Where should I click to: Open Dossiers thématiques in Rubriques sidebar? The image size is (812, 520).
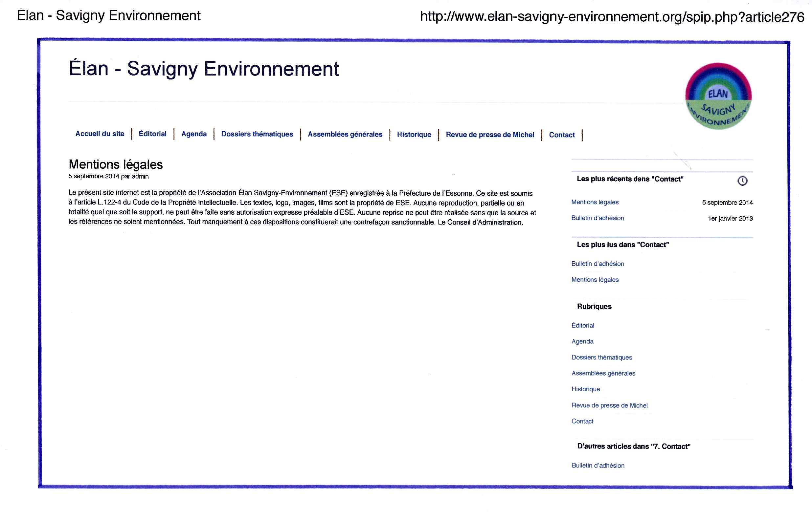(x=601, y=357)
